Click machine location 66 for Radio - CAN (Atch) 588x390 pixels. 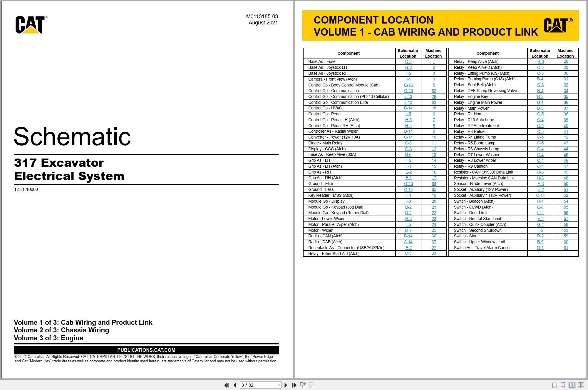(x=434, y=236)
